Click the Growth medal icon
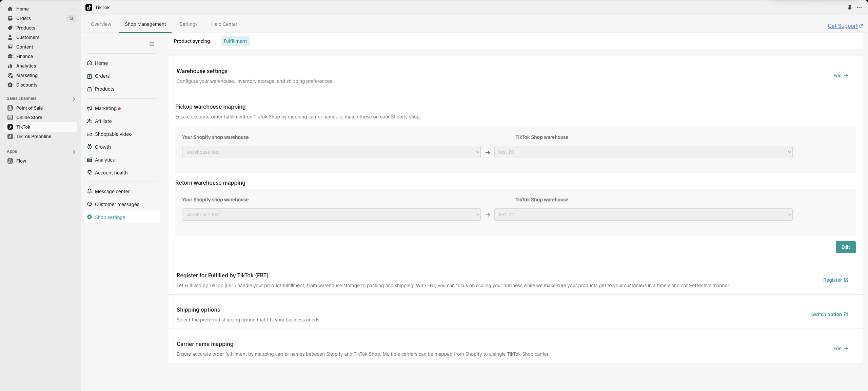The image size is (868, 391). point(90,147)
